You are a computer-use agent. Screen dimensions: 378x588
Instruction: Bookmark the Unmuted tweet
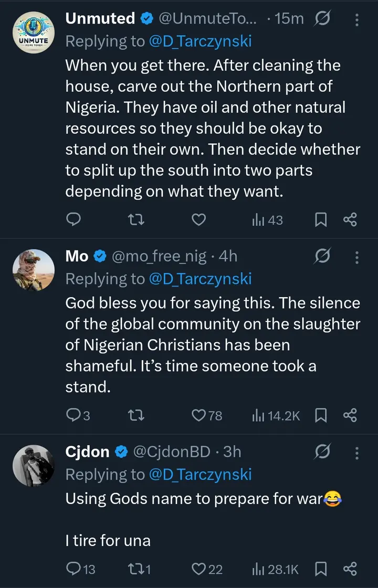[x=321, y=220]
